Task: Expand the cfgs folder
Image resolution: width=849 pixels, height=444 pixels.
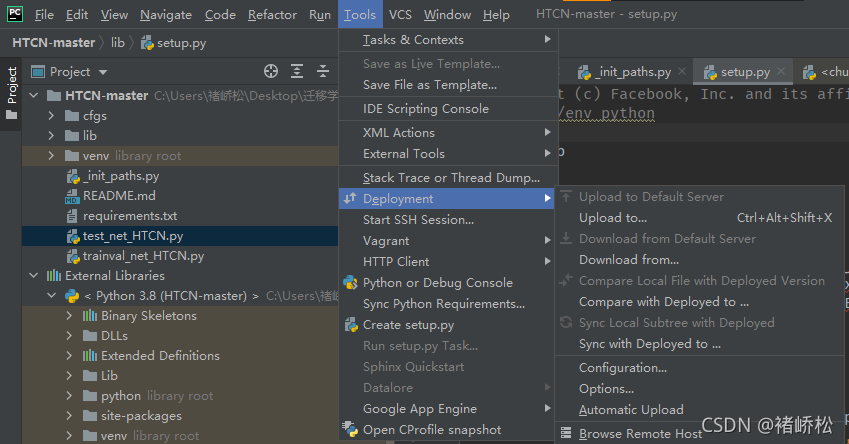Action: click(x=51, y=116)
